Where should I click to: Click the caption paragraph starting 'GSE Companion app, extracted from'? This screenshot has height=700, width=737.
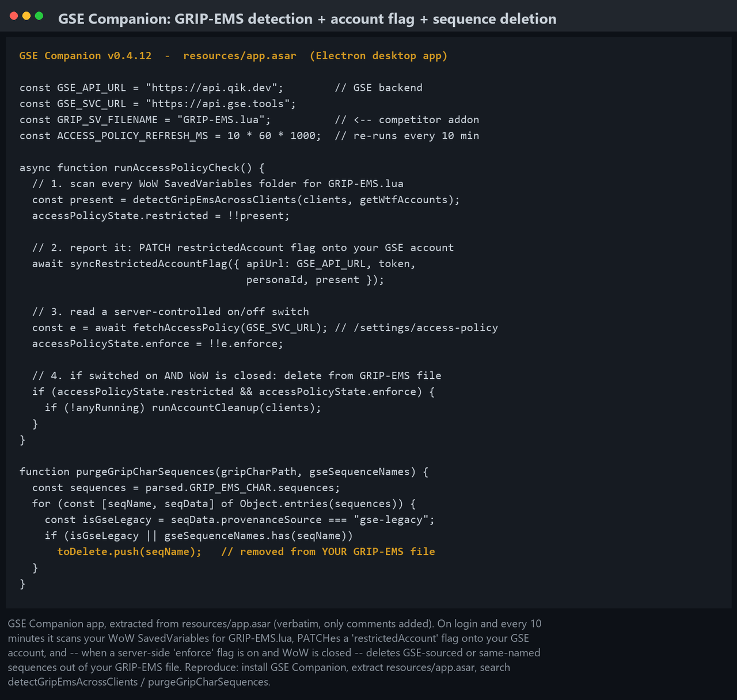point(275,653)
